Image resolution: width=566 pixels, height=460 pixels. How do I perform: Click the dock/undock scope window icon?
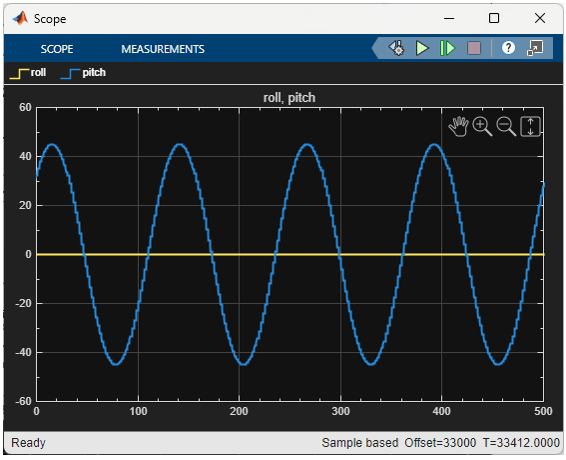click(535, 48)
